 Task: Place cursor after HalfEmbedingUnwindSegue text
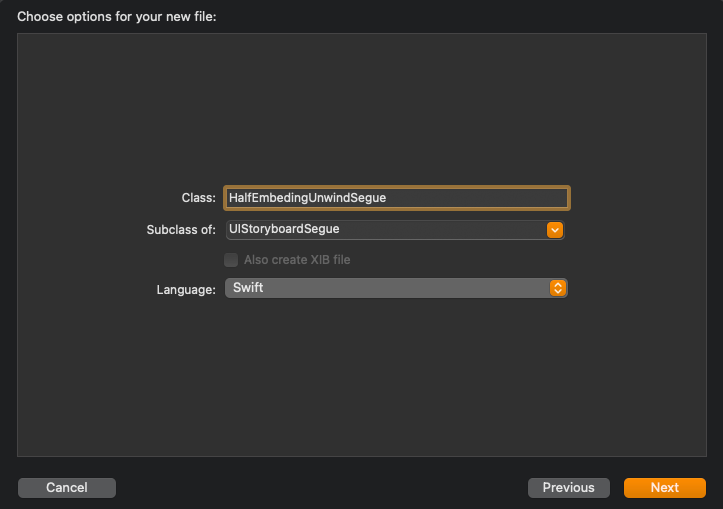[387, 198]
